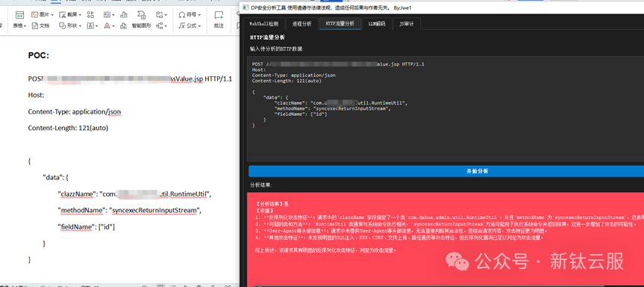Image resolution: width=644 pixels, height=287 pixels.
Task: Click the 艺术字 WordArt letter A icon
Action: (x=107, y=25)
